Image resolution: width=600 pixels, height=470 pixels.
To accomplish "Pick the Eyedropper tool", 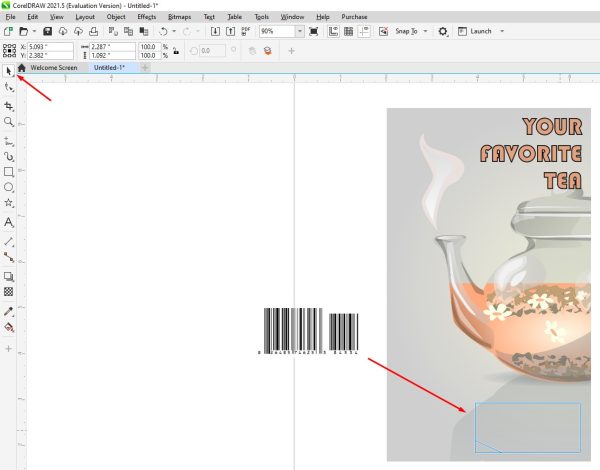I will [x=9, y=311].
